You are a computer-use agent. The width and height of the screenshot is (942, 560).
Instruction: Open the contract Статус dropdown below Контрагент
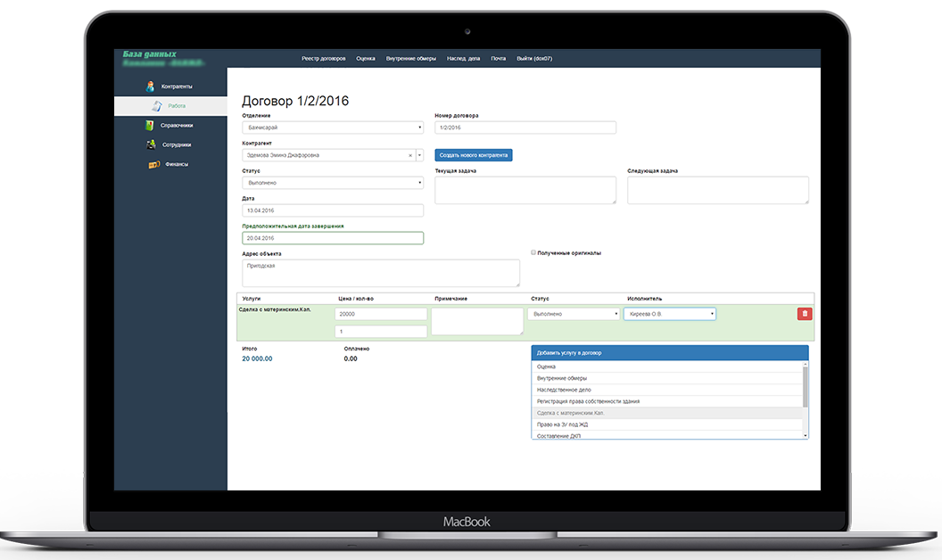[333, 183]
